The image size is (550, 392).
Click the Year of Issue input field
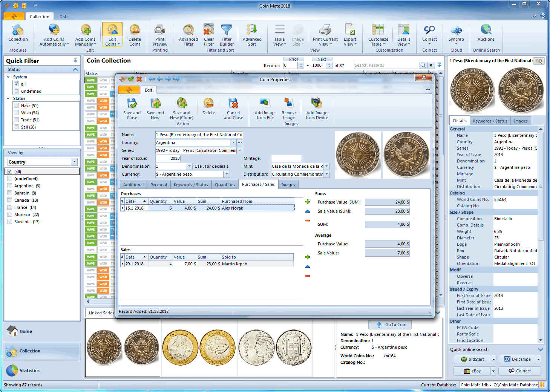point(168,158)
